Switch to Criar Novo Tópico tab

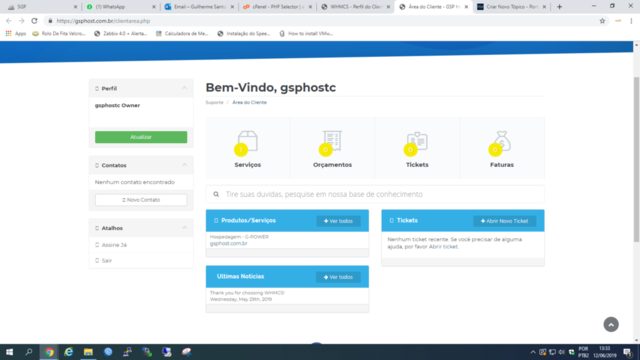pos(512,7)
